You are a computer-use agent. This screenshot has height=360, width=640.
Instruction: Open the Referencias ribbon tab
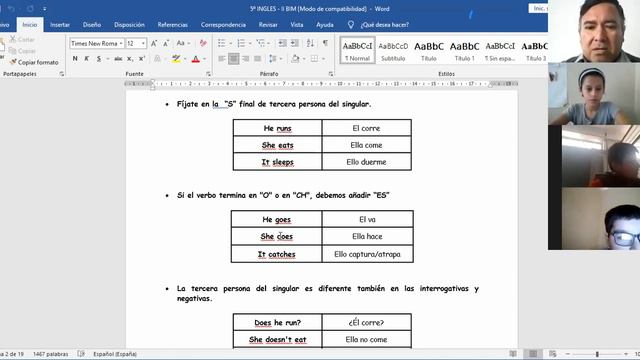pyautogui.click(x=173, y=24)
